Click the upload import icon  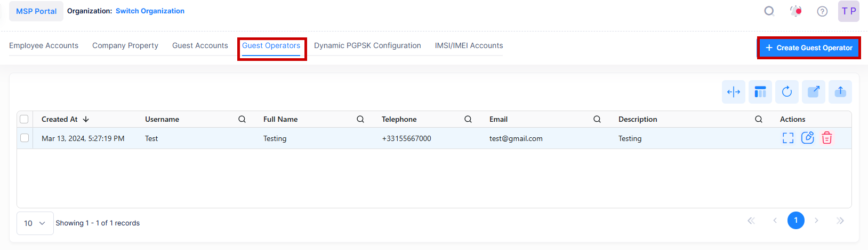coord(840,92)
